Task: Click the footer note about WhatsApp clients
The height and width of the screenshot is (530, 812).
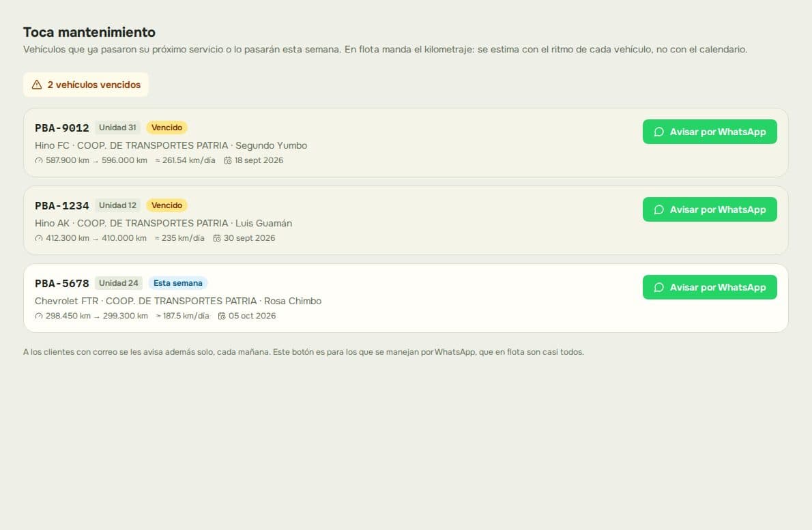Action: coord(304,352)
